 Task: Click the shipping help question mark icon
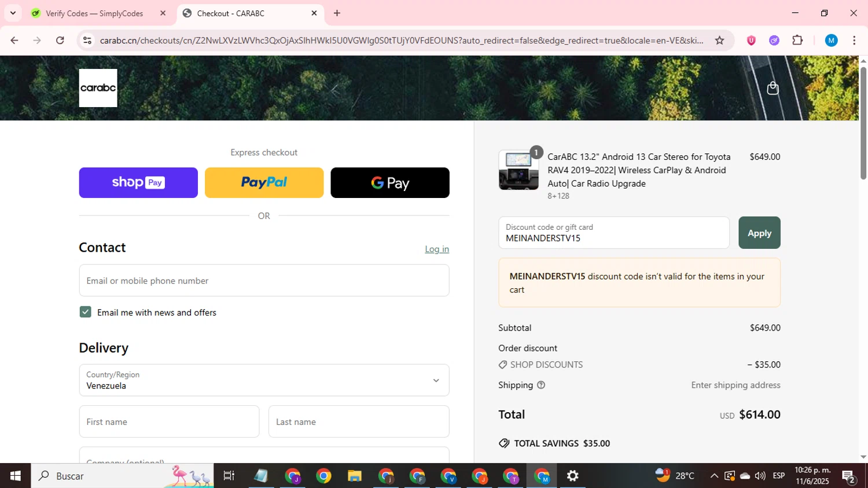pyautogui.click(x=541, y=385)
